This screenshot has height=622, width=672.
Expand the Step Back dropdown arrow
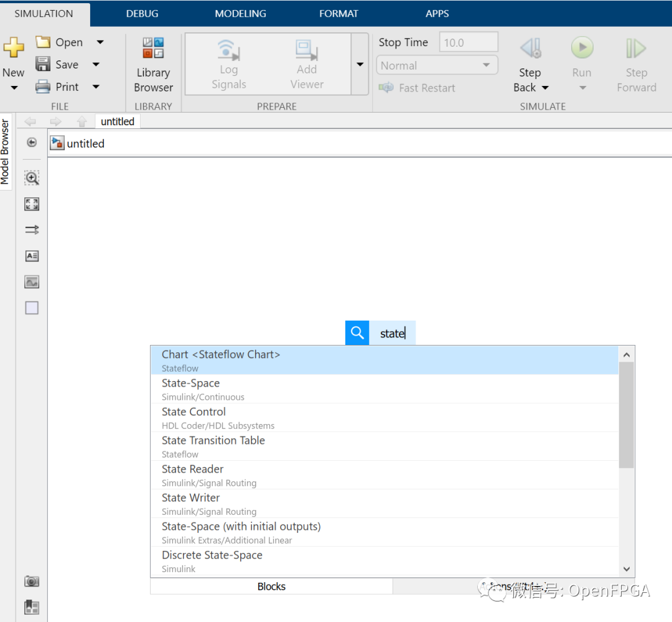[x=545, y=88]
